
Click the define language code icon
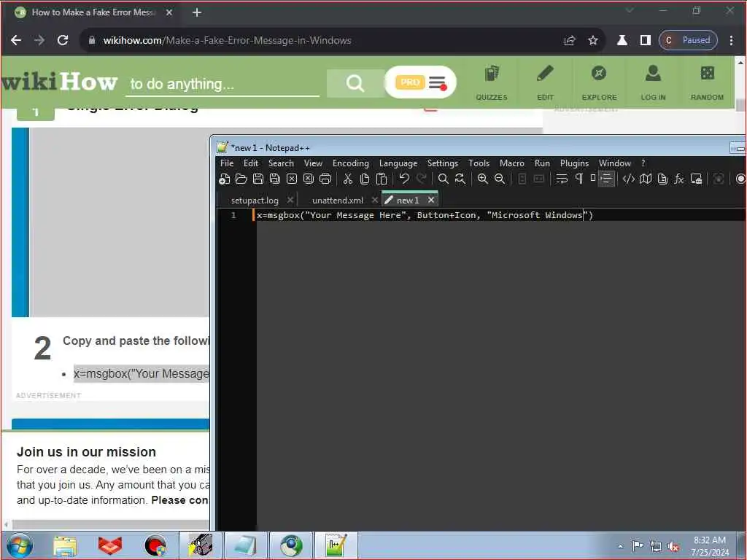(628, 179)
